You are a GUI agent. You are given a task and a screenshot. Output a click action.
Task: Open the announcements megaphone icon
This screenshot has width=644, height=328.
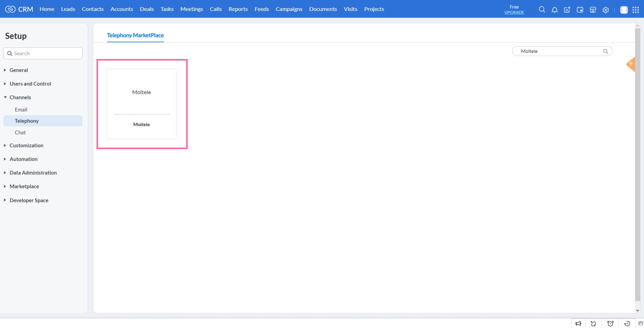pos(578,323)
